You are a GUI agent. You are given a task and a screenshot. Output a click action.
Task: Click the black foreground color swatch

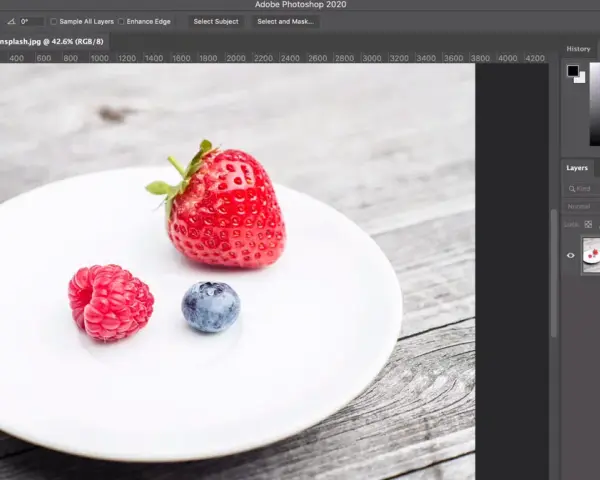coord(572,70)
